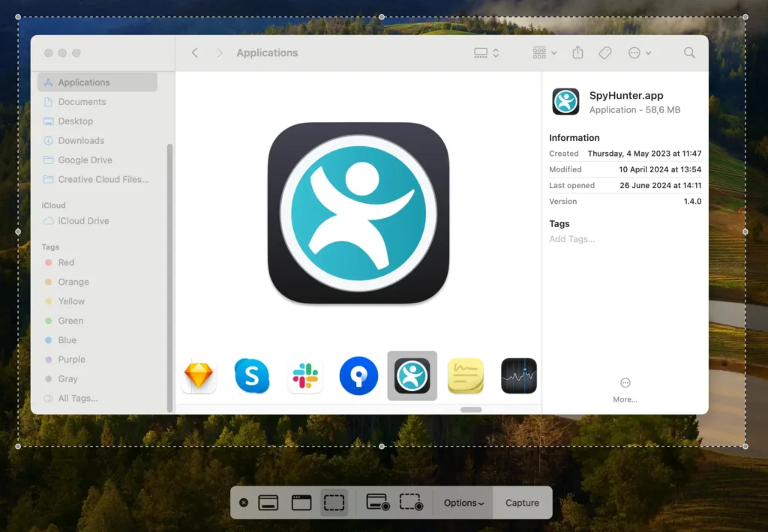Click the bottom-middle selection edge handle

tap(382, 447)
